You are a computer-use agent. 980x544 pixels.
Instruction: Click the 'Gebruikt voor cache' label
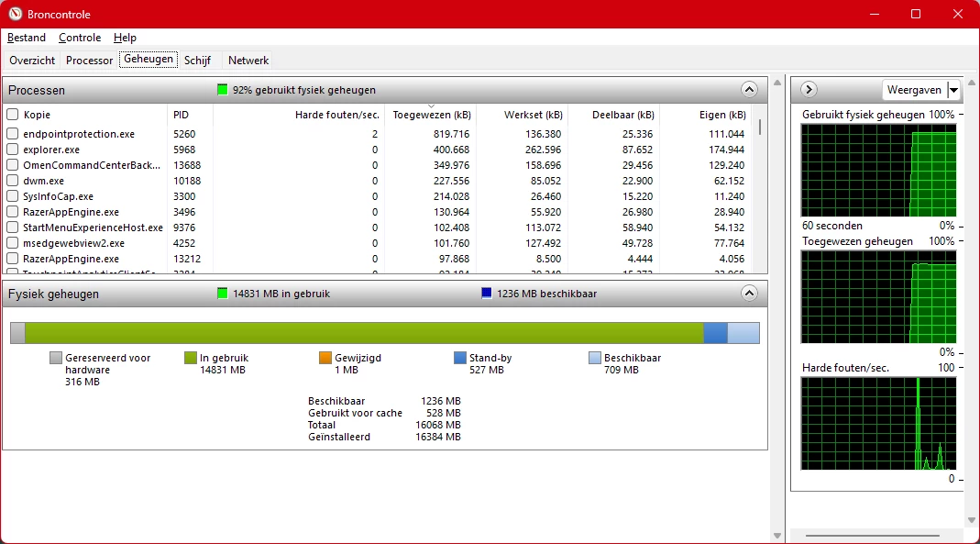pyautogui.click(x=355, y=413)
